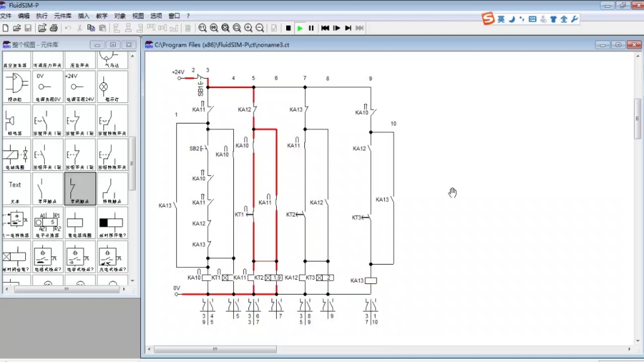The image size is (644, 362).
Task: Select the Text component in library
Action: tap(16, 189)
